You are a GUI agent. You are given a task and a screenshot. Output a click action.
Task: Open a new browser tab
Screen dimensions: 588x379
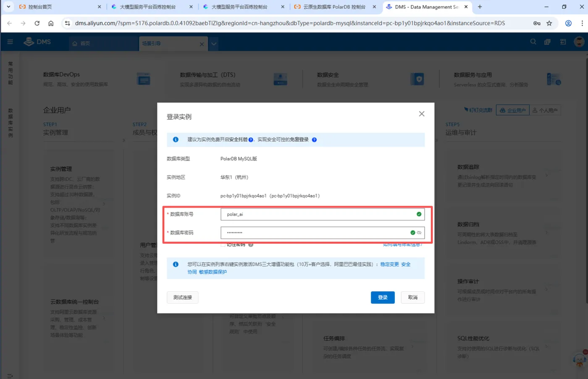480,7
